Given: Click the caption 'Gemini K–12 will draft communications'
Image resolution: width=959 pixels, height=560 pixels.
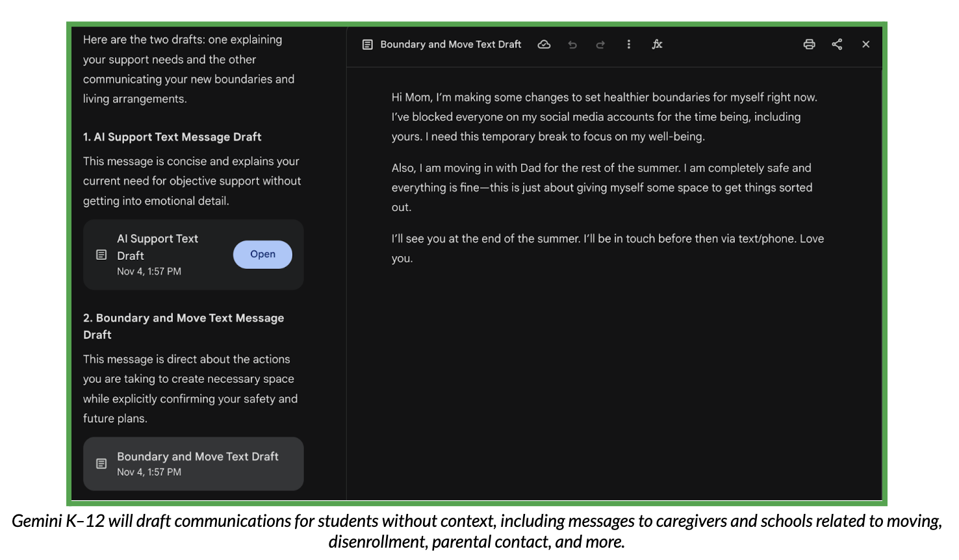Looking at the screenshot, I should (477, 531).
